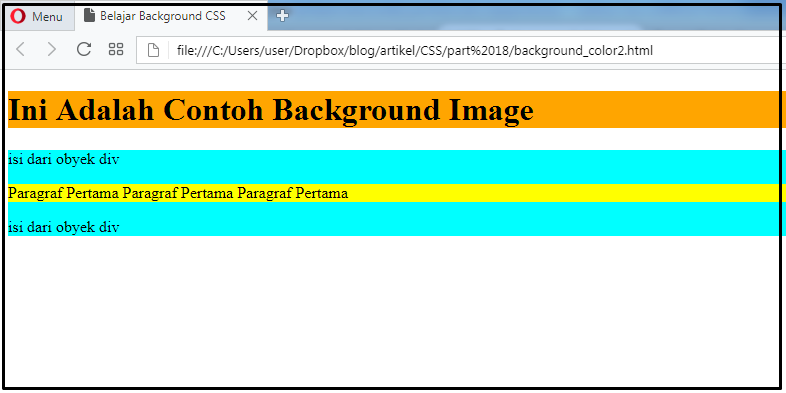Click first 'isi dari obyek div' text
This screenshot has height=393, width=786.
64,160
